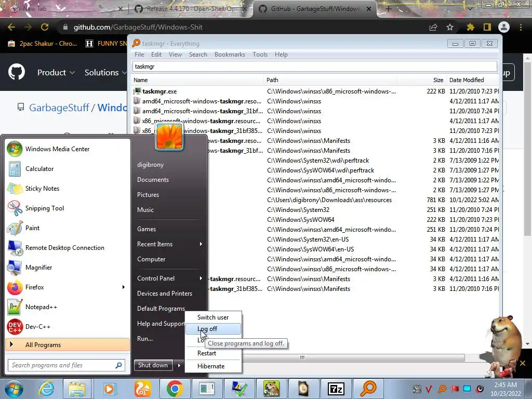Bookmark page with star icon

click(x=450, y=27)
